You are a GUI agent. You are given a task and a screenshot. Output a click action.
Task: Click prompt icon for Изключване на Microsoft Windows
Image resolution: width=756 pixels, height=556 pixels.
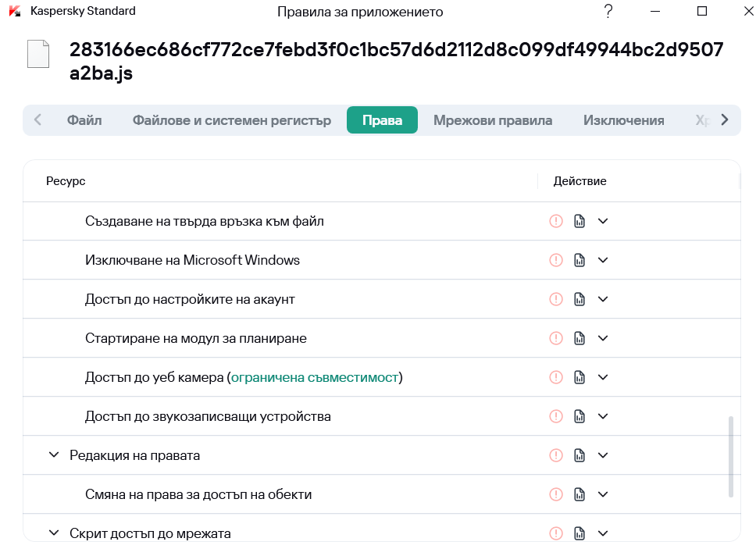coord(556,260)
